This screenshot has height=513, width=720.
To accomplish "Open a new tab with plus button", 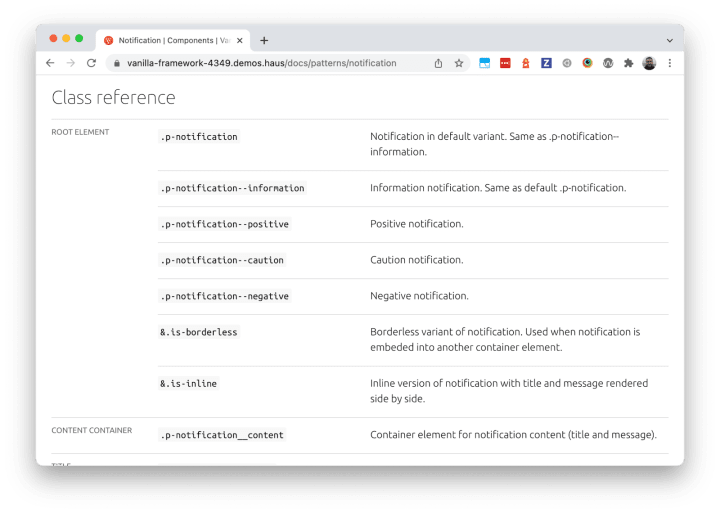I will pyautogui.click(x=264, y=40).
